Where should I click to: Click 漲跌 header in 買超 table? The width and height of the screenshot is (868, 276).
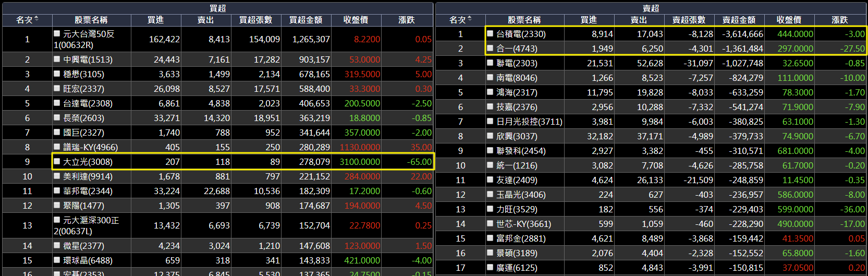tap(407, 20)
